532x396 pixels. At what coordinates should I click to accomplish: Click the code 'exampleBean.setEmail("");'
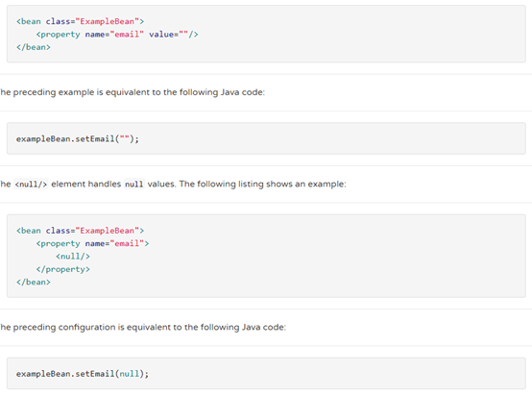[78, 139]
